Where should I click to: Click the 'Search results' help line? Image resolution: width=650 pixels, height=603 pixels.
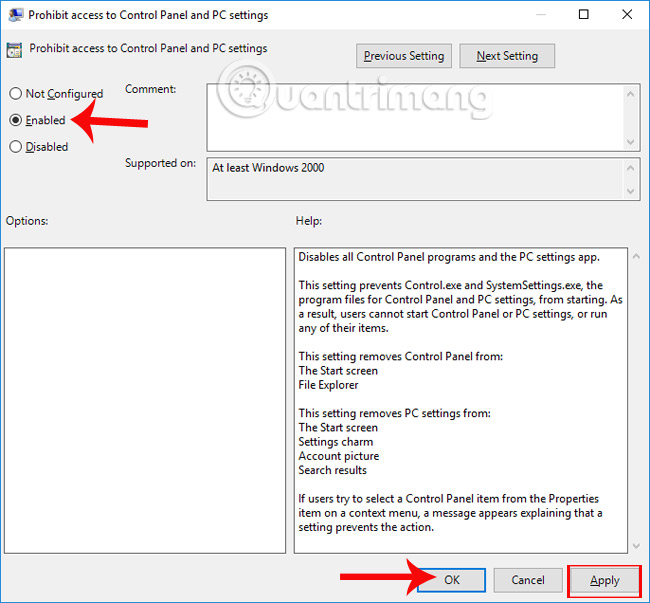pyautogui.click(x=332, y=470)
